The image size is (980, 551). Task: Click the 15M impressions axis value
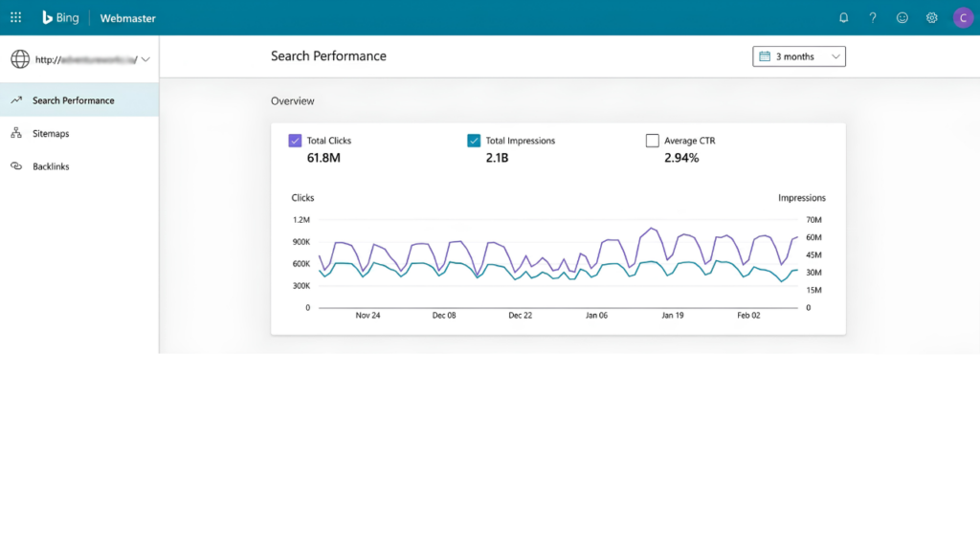click(x=813, y=290)
